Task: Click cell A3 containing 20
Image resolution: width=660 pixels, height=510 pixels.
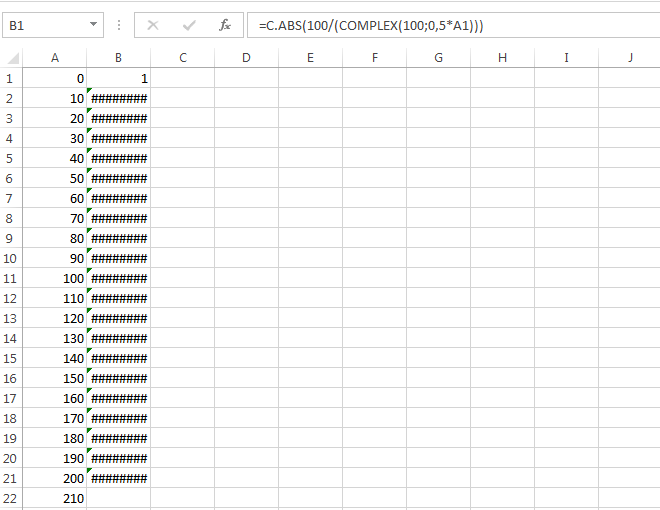Action: (55, 118)
